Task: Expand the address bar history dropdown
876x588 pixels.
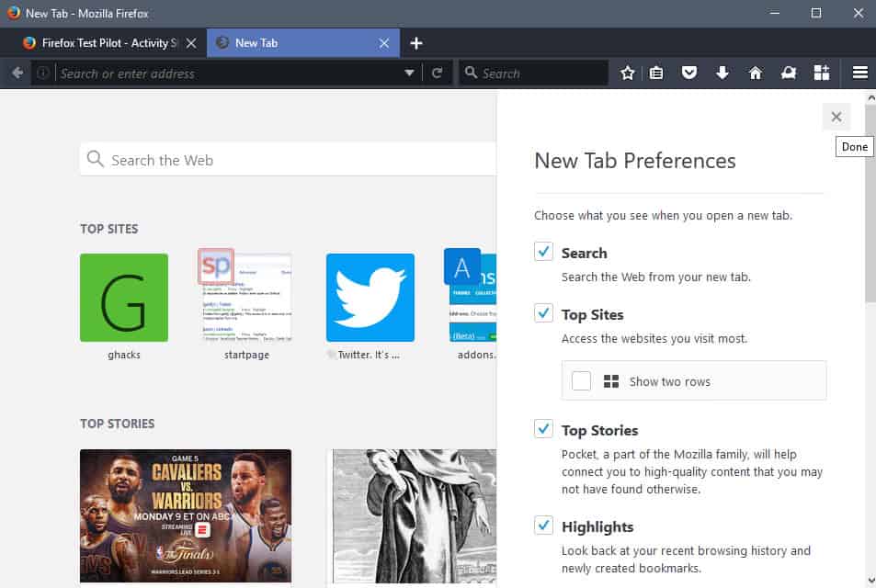Action: point(410,73)
